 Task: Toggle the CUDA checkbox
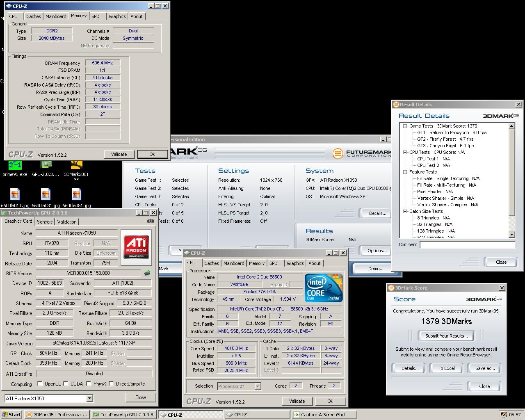click(x=66, y=384)
